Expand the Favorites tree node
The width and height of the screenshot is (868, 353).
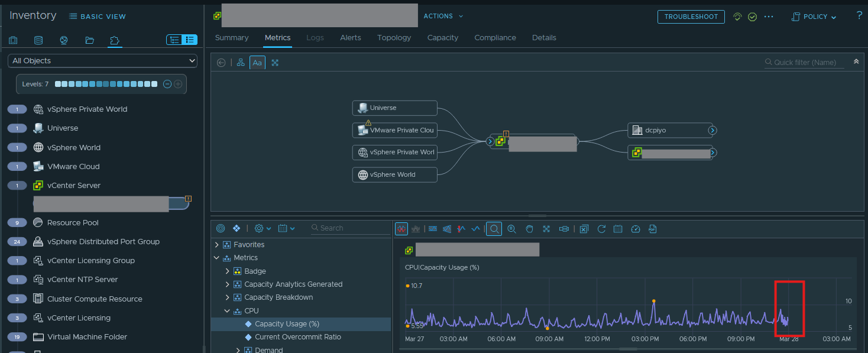pos(217,245)
